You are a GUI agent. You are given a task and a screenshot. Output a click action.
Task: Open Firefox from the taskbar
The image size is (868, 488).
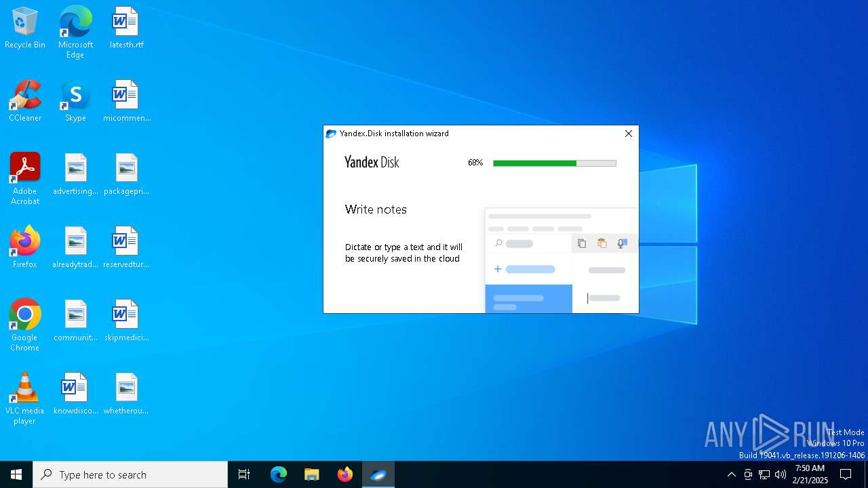click(345, 474)
